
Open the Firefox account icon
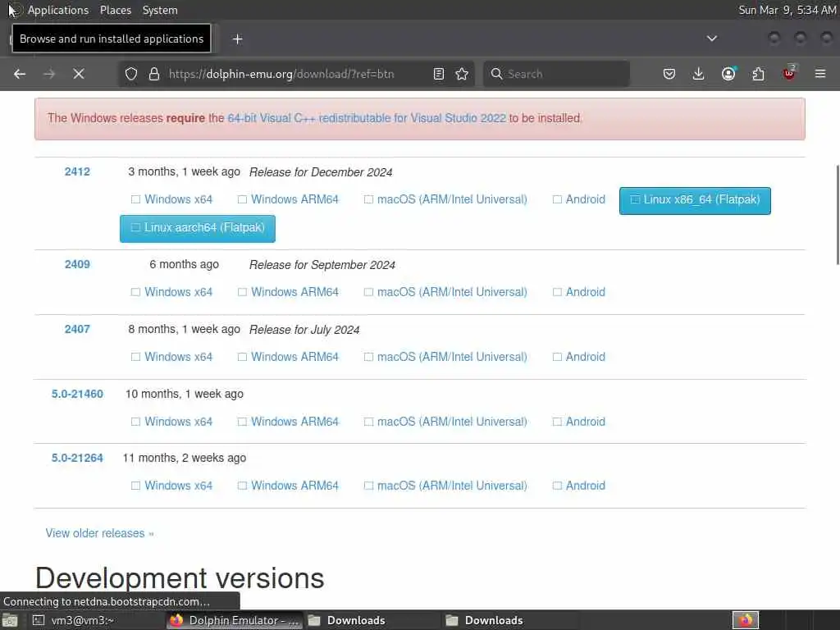(x=728, y=74)
